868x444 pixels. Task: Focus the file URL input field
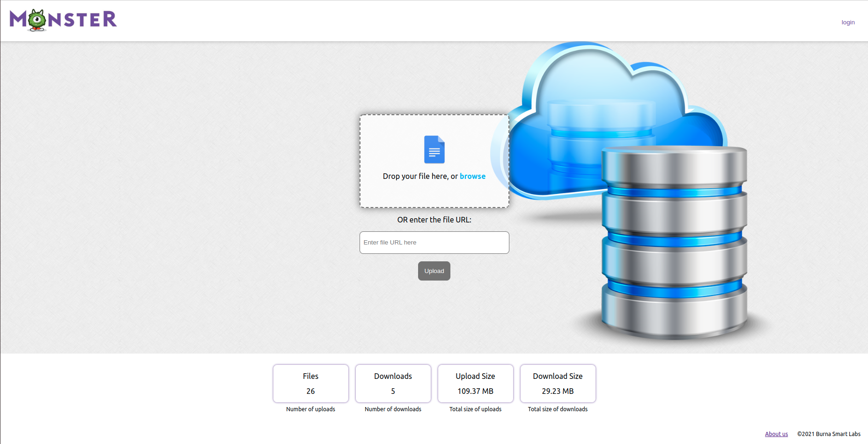[x=434, y=243]
